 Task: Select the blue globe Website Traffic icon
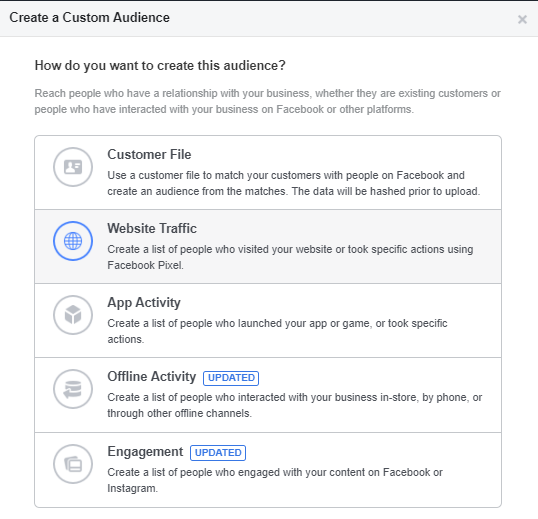(73, 241)
